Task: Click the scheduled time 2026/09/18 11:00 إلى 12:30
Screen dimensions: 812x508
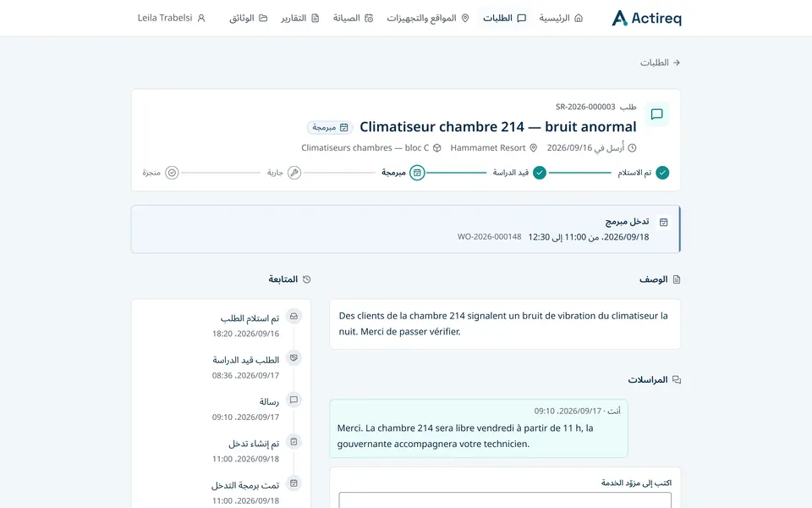Action: point(589,237)
